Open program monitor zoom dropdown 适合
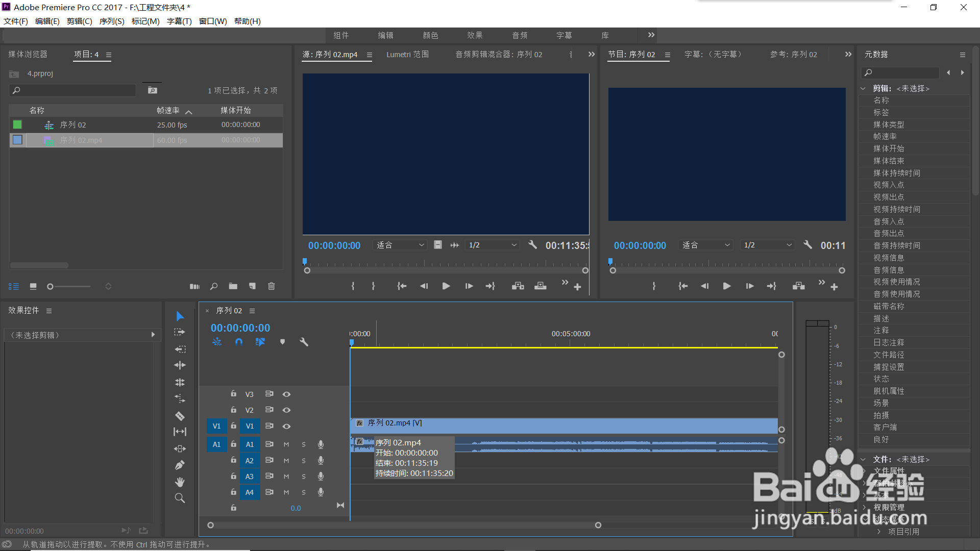 click(x=706, y=245)
